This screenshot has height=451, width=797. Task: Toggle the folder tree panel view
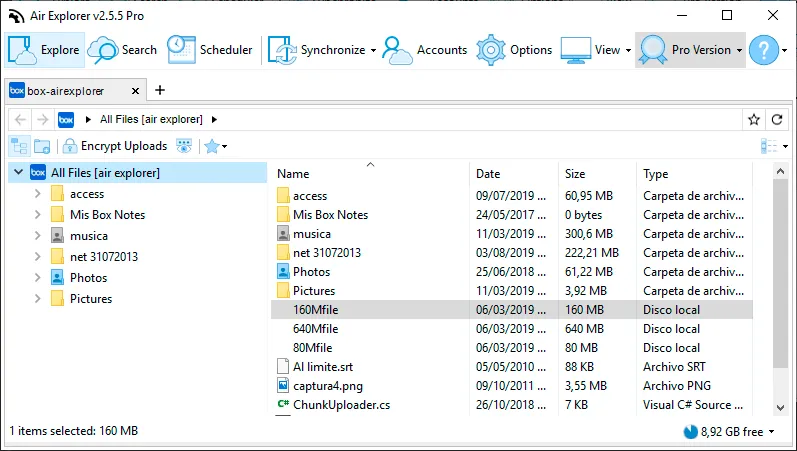click(19, 146)
